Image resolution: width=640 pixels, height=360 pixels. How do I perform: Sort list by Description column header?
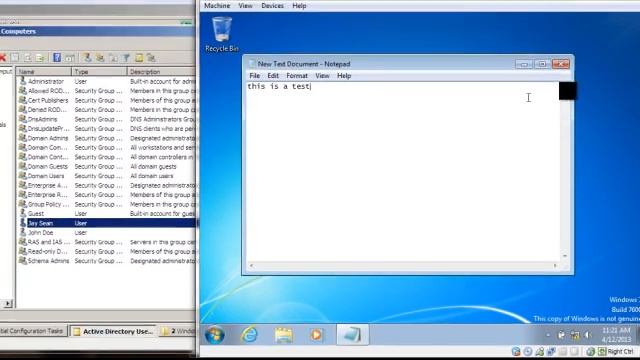[162, 71]
